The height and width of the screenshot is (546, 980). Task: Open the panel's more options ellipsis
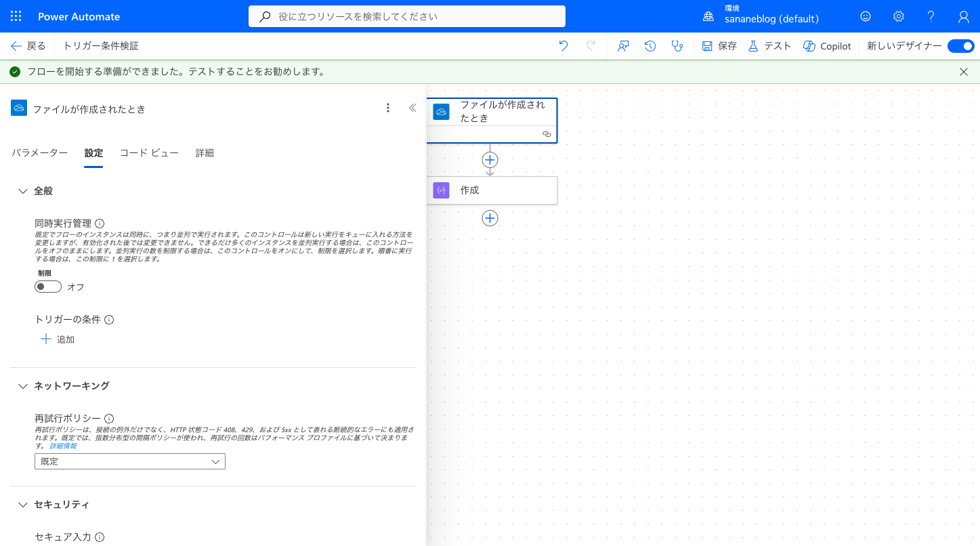coord(388,108)
